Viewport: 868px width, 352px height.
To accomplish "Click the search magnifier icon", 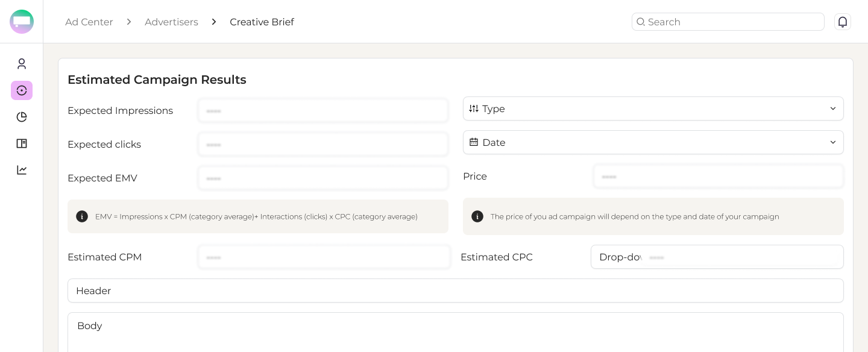I will [x=641, y=22].
